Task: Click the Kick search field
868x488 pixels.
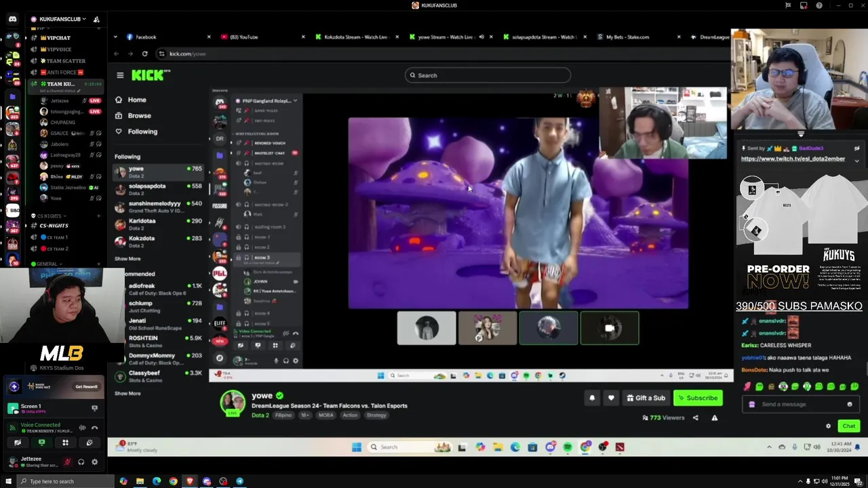Action: click(x=488, y=75)
